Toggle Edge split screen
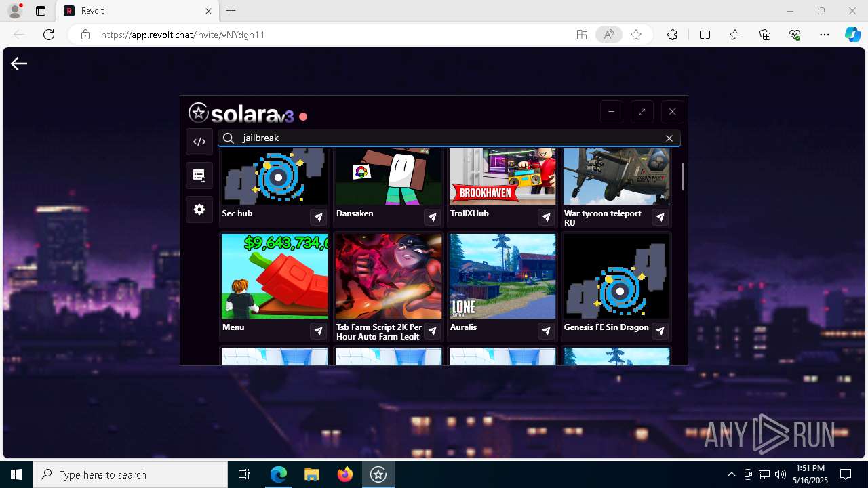 (705, 35)
